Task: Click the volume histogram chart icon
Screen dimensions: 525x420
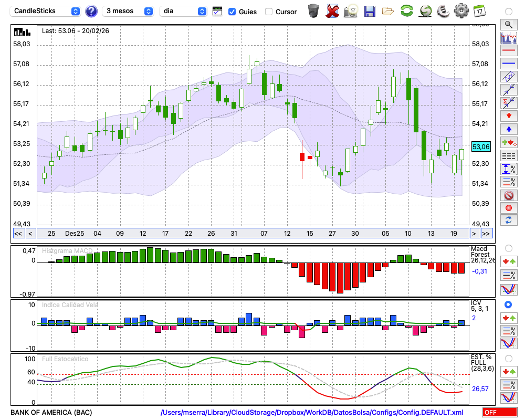Action: [509, 37]
